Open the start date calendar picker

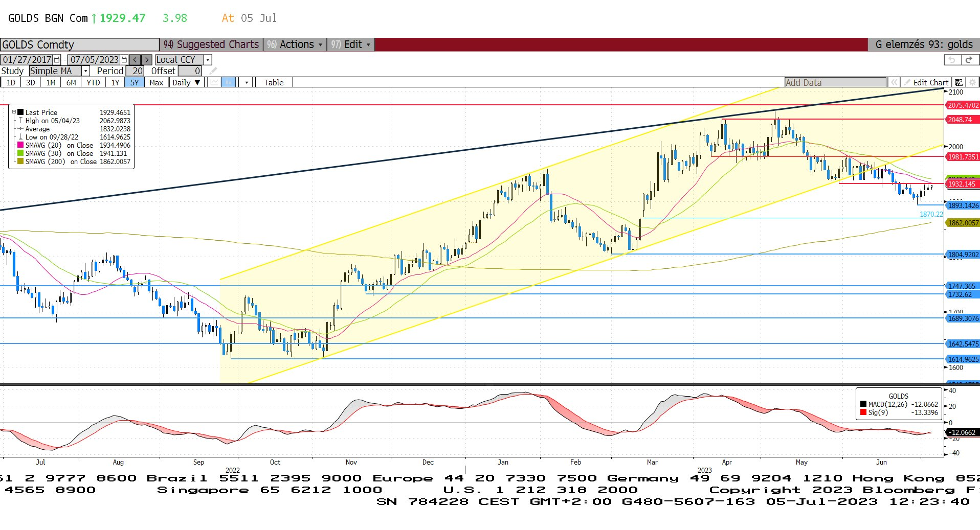pyautogui.click(x=57, y=60)
